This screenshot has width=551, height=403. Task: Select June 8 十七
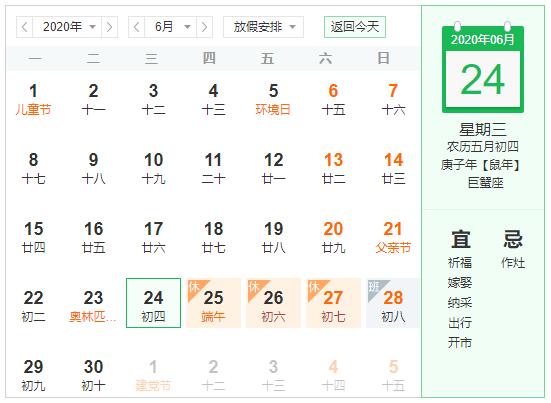pyautogui.click(x=33, y=169)
